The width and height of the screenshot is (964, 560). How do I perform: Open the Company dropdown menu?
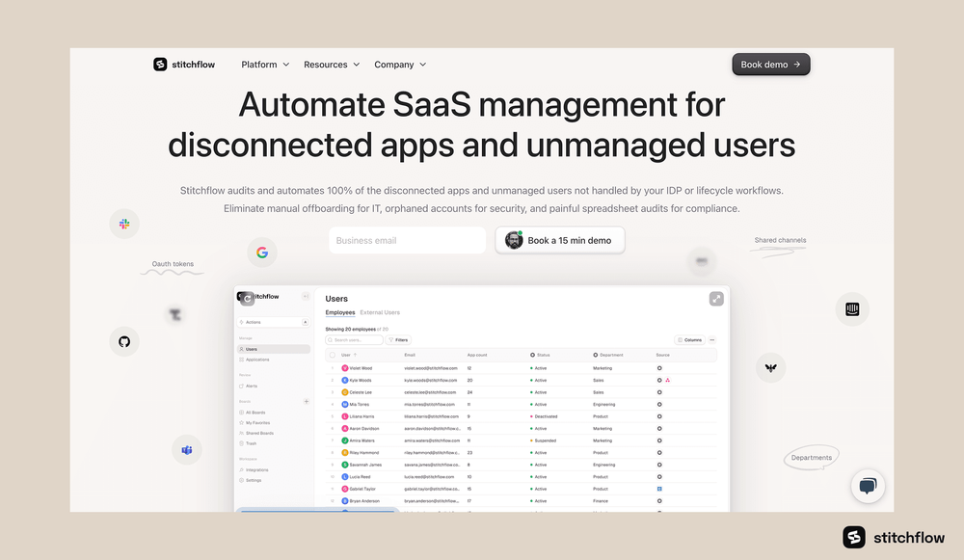tap(394, 64)
